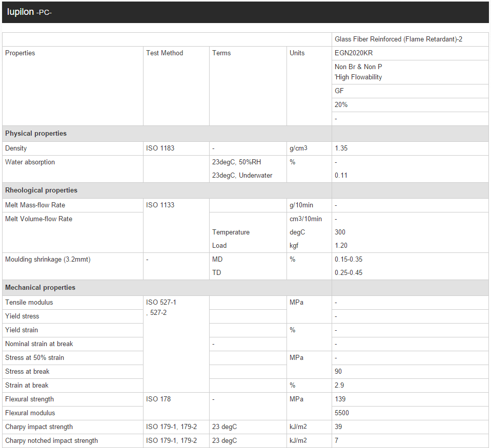491x448 pixels.
Task: Click the 'Stress at break' label
Action: click(27, 371)
